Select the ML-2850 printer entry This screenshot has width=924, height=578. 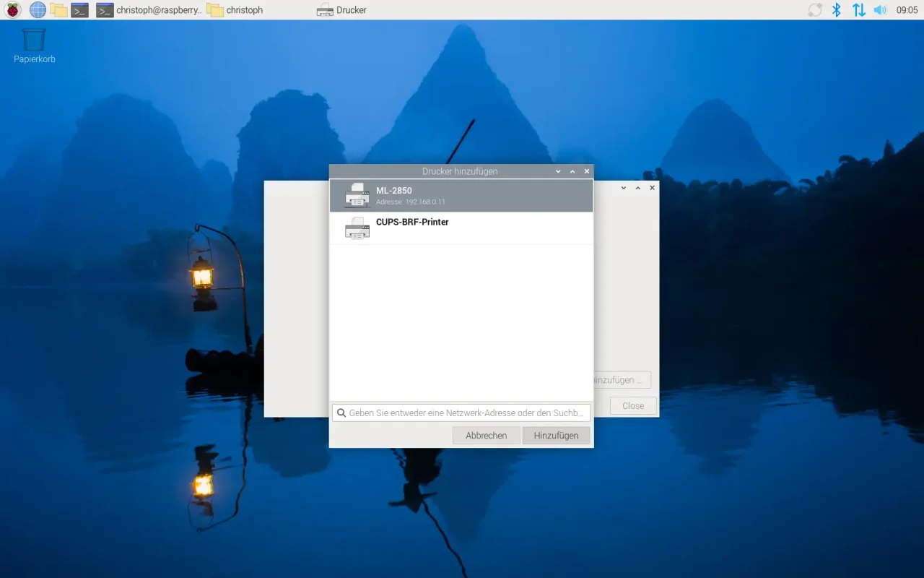(461, 196)
